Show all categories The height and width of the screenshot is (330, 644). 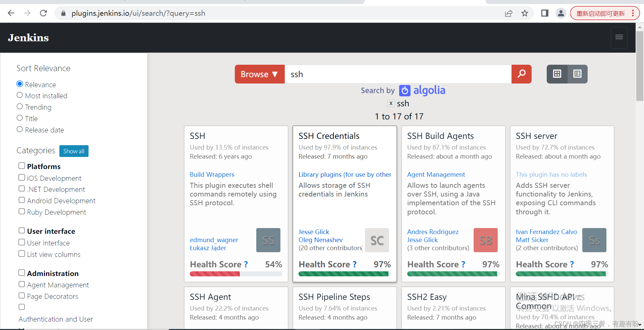pyautogui.click(x=74, y=151)
